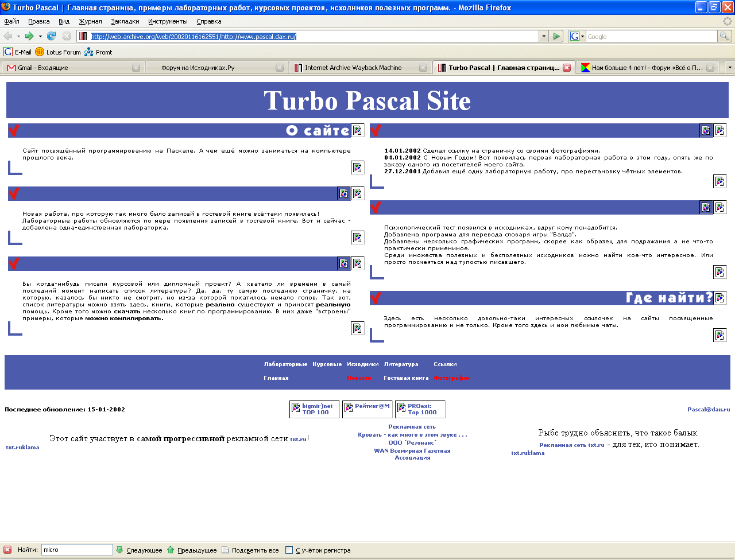Open the Гостевая книга link

point(406,378)
